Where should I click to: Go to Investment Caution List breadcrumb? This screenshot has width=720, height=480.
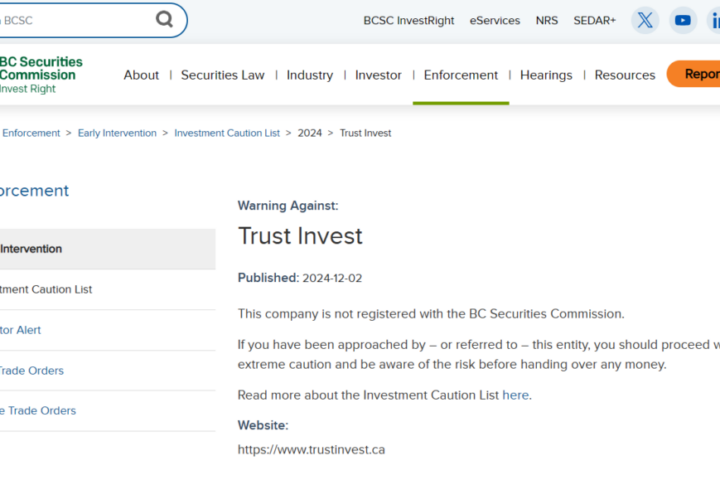tap(227, 133)
